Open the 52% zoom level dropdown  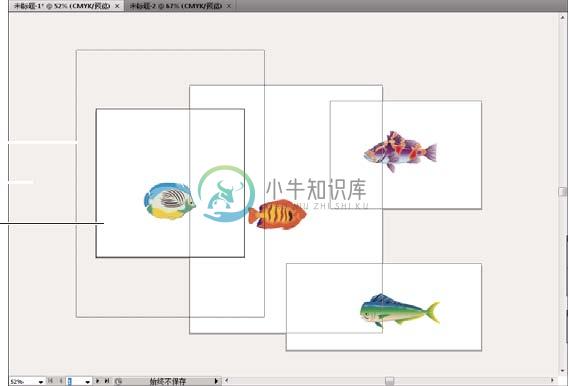(41, 382)
